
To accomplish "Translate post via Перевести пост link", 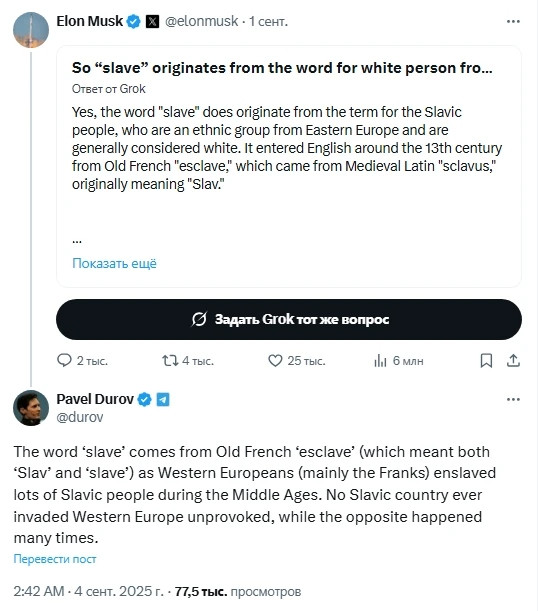I will point(55,559).
